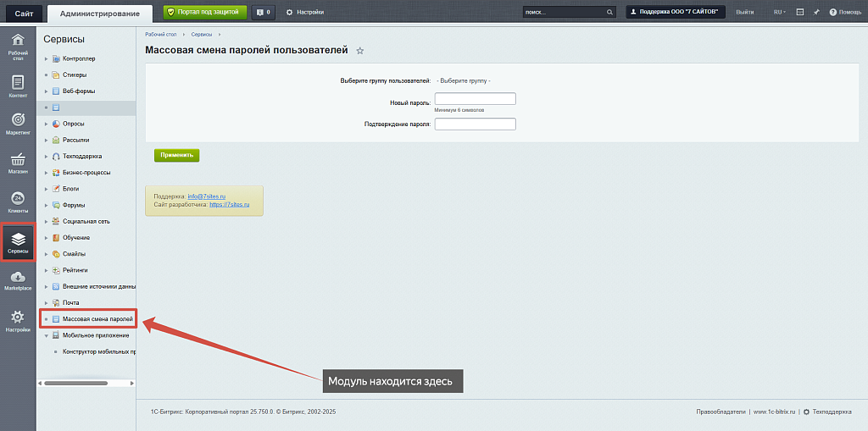Open the user group dropdown 'Выберите группу'
The width and height of the screenshot is (868, 431).
(x=464, y=80)
